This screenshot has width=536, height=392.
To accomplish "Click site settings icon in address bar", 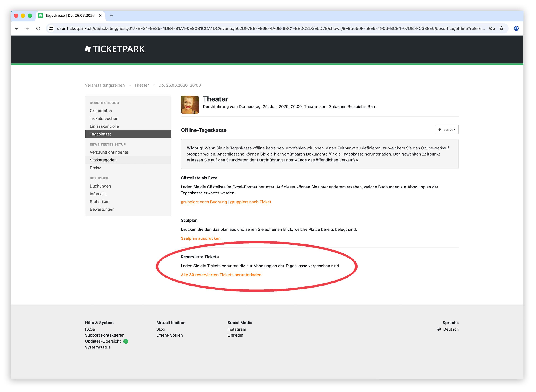I will [x=51, y=28].
